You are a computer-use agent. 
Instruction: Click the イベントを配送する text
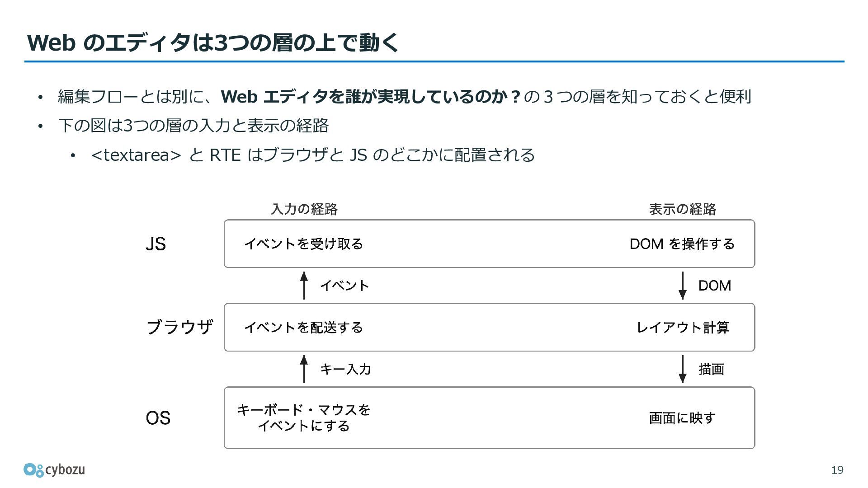tap(304, 327)
